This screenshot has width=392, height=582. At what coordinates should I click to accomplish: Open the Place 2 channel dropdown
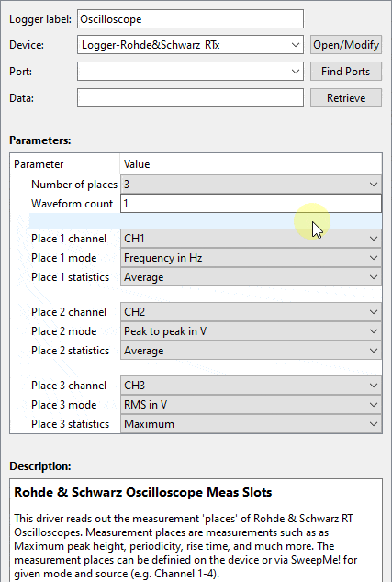point(251,312)
